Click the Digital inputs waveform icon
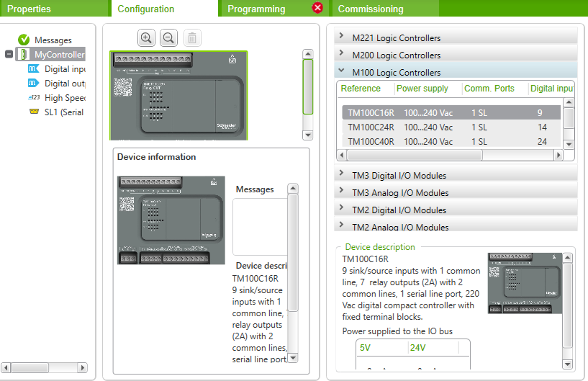The height and width of the screenshot is (381, 588). (x=34, y=68)
